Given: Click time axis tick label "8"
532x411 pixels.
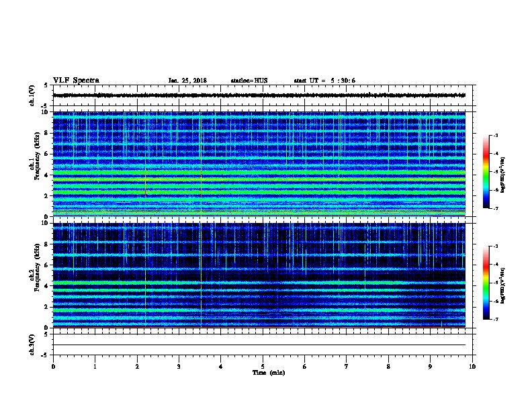Looking at the screenshot, I should click(x=388, y=367).
